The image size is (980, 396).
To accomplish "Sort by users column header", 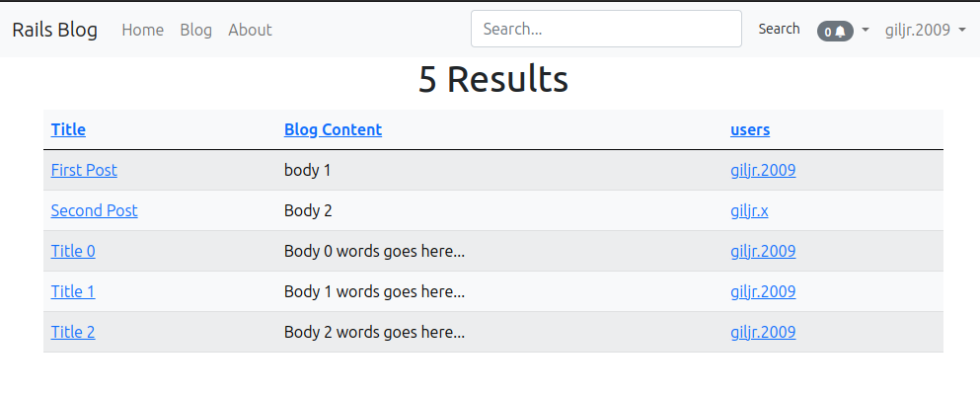I will [x=750, y=129].
